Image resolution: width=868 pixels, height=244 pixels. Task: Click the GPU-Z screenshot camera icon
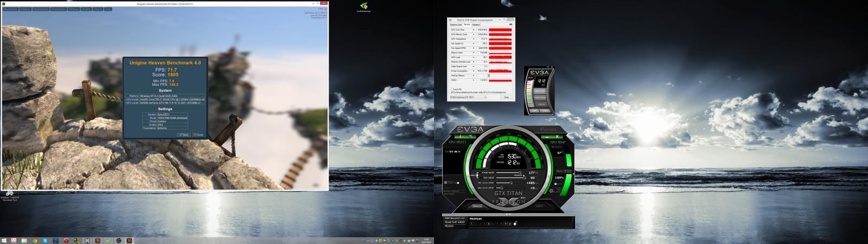point(510,24)
